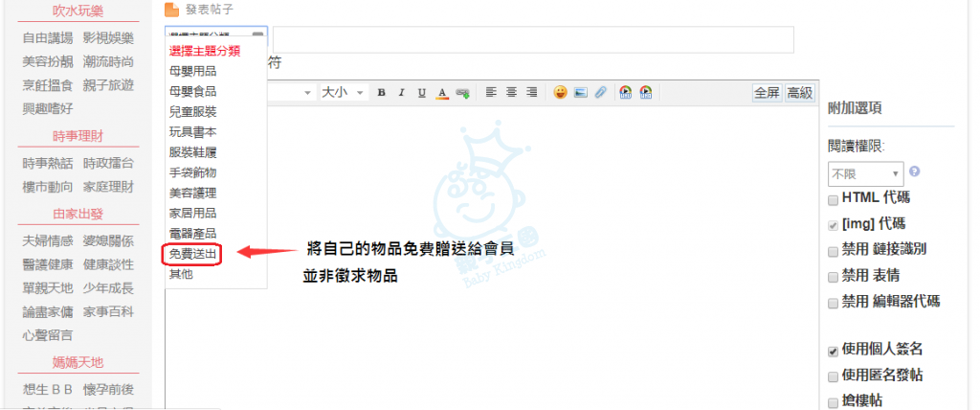Viewport: 980px width, 410px height.
Task: Choose 免費送出 from the category list
Action: pyautogui.click(x=193, y=254)
